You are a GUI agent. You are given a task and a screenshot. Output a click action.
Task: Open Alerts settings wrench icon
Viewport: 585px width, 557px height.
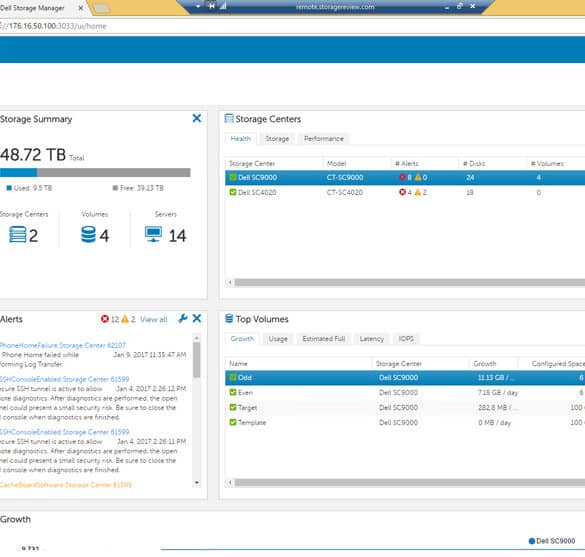pos(182,318)
